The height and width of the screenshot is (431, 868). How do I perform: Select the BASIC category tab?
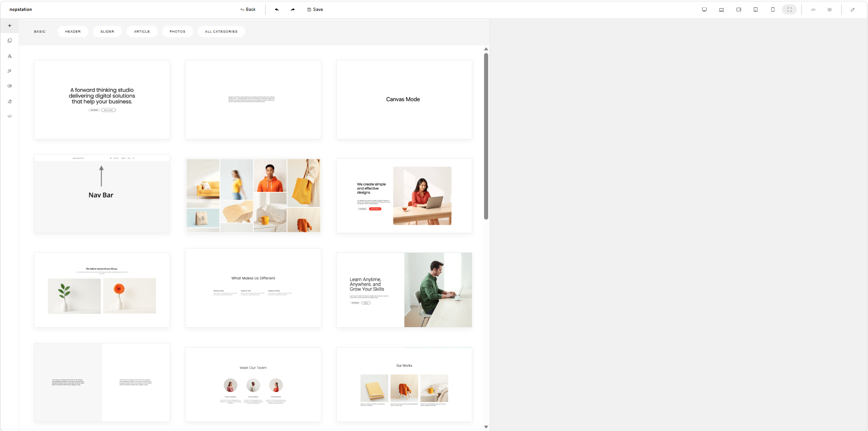(x=40, y=31)
